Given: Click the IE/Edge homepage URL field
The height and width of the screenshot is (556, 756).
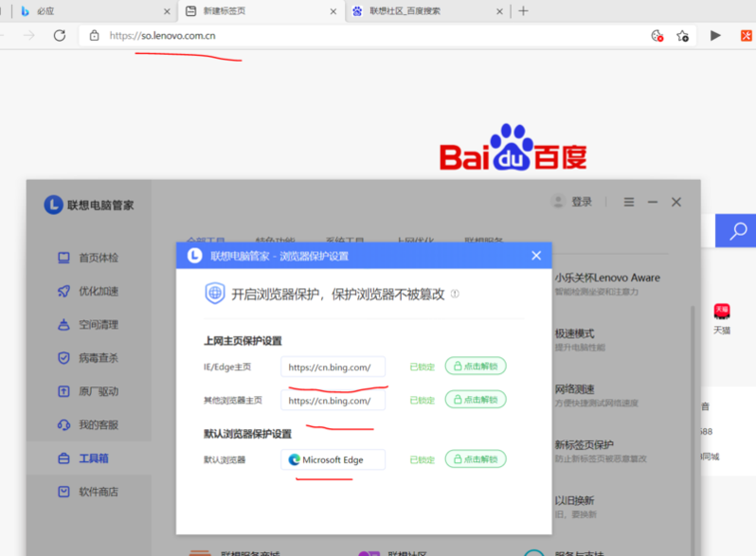Looking at the screenshot, I should coord(333,367).
